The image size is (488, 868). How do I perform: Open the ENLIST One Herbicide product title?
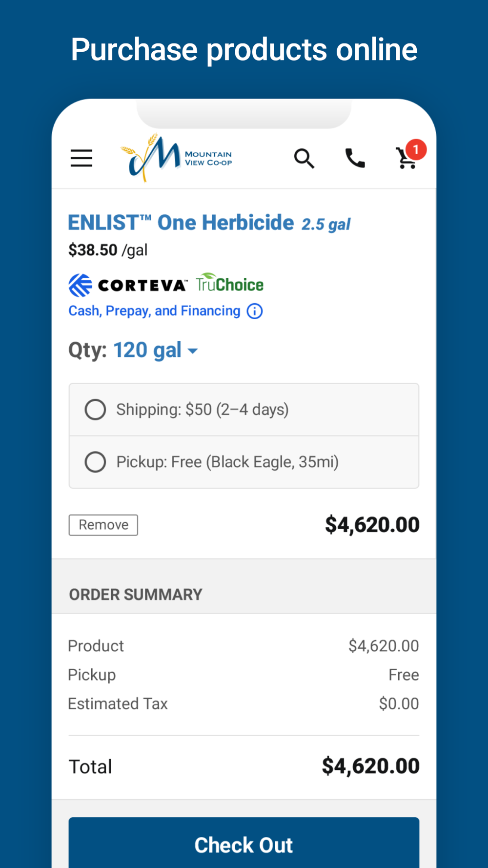(x=181, y=223)
